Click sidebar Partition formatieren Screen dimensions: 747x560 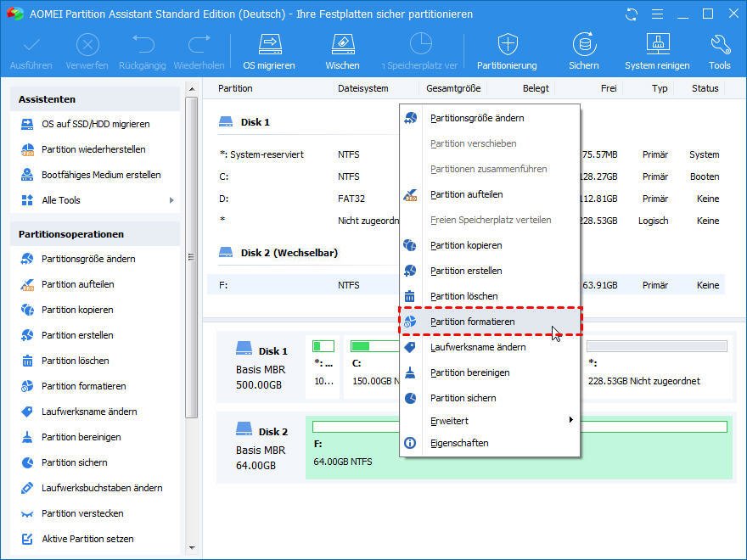tap(83, 386)
